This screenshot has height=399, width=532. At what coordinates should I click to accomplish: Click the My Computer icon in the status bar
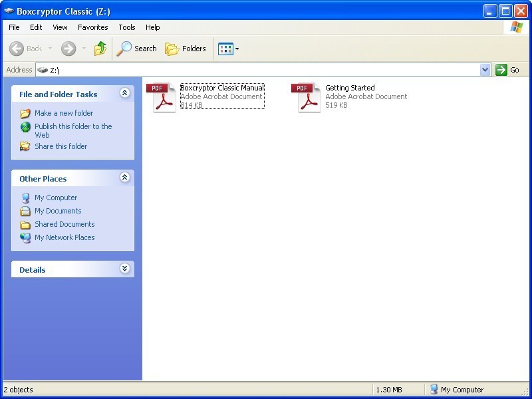pos(434,389)
